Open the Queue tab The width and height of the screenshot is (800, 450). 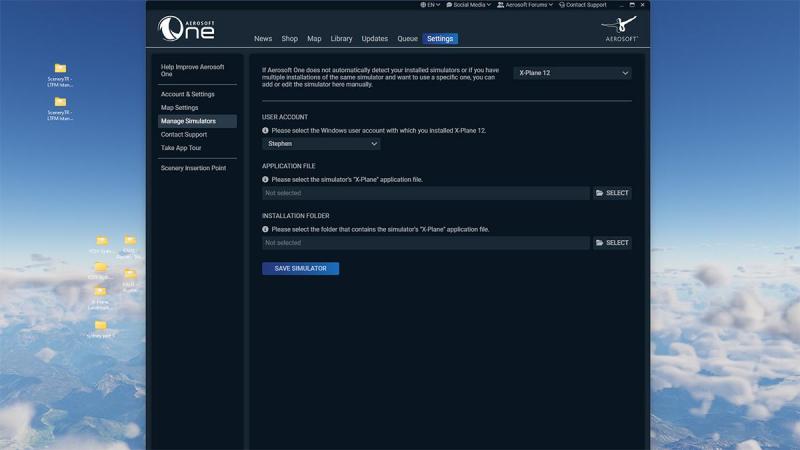coord(407,39)
